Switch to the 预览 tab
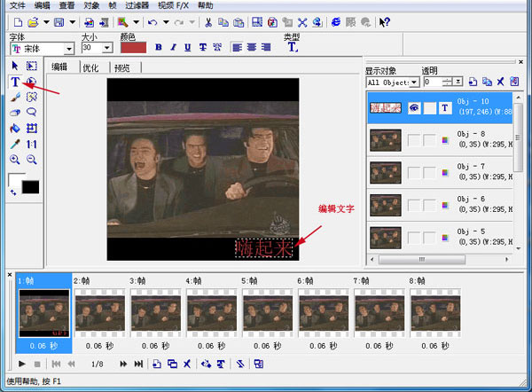Image resolution: width=532 pixels, height=392 pixels. pyautogui.click(x=122, y=68)
